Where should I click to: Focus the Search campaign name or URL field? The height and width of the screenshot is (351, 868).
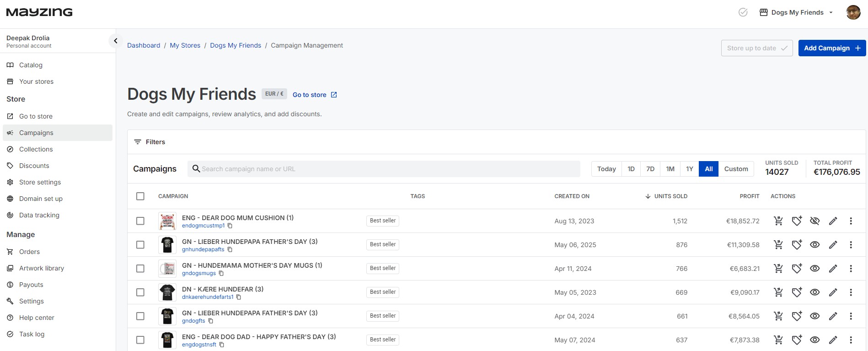pyautogui.click(x=384, y=169)
